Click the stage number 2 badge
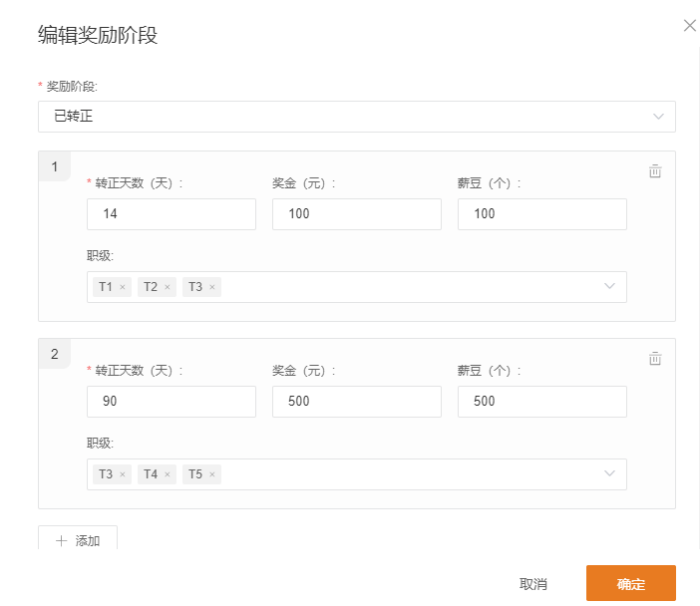Image resolution: width=700 pixels, height=606 pixels. tap(55, 354)
